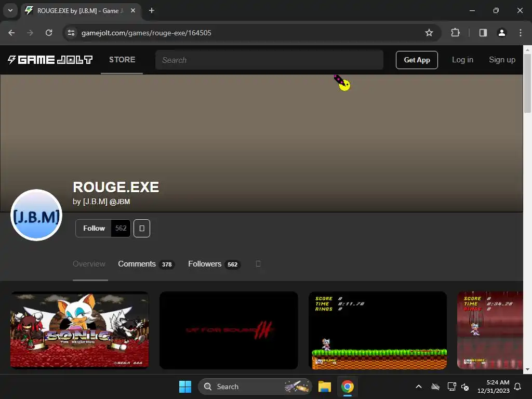Click the page vertical scrollbar thumb
The width and height of the screenshot is (532, 399).
(x=528, y=83)
